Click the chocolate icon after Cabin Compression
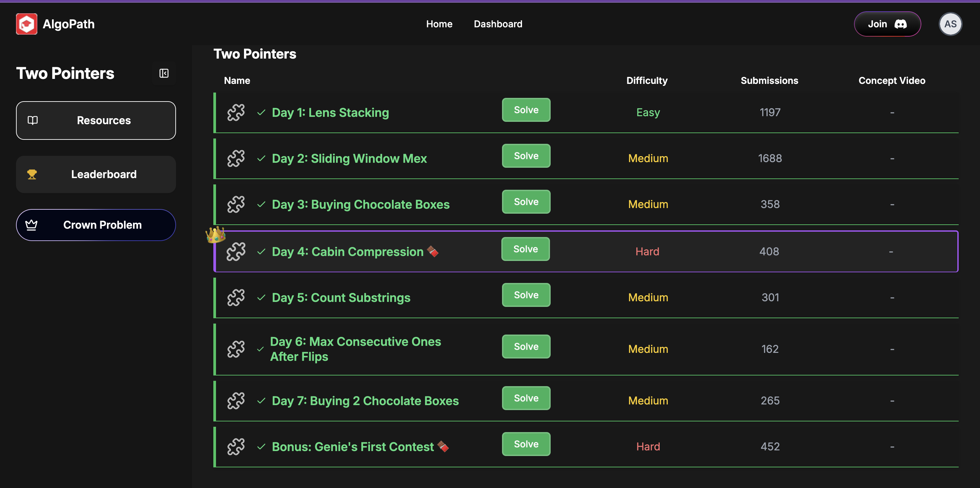Image resolution: width=980 pixels, height=488 pixels. point(433,251)
